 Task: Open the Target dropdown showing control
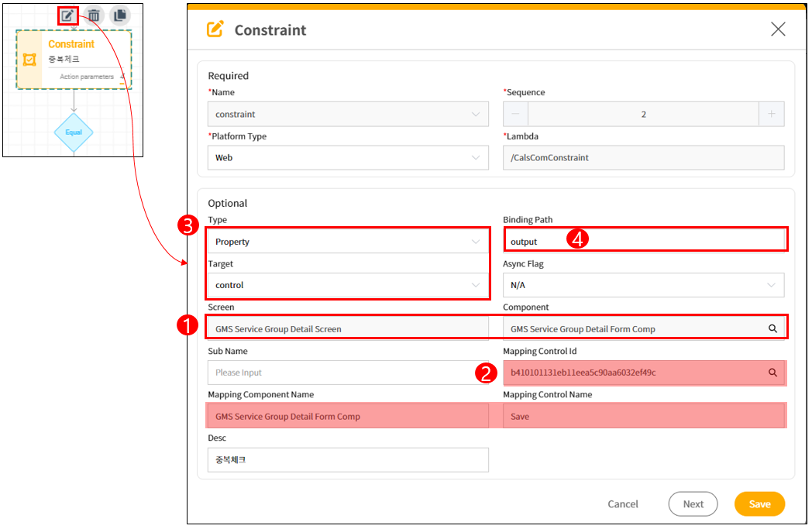[x=348, y=285]
